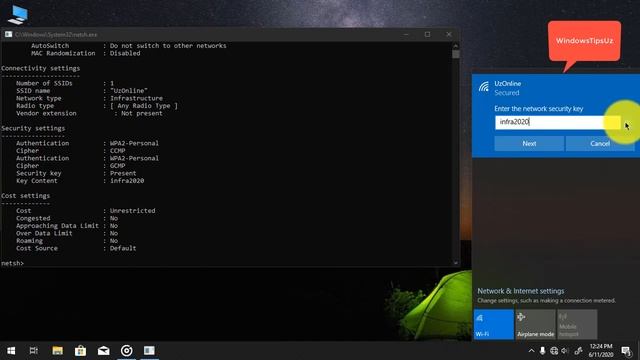Minimize the netsh console window
This screenshot has width=640, height=360.
click(406, 34)
